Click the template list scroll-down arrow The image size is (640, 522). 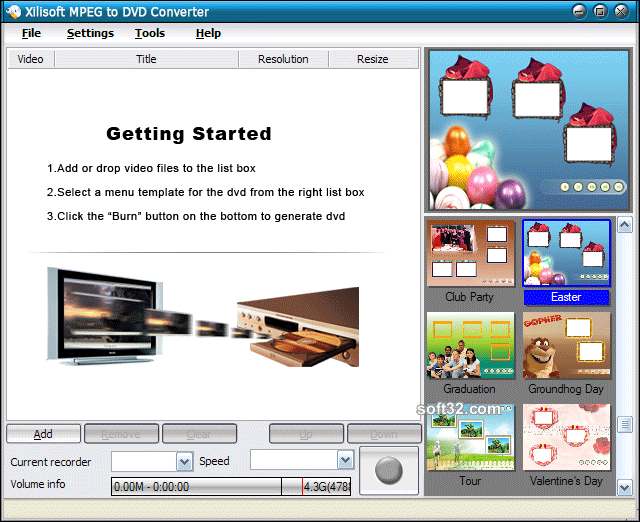point(625,488)
